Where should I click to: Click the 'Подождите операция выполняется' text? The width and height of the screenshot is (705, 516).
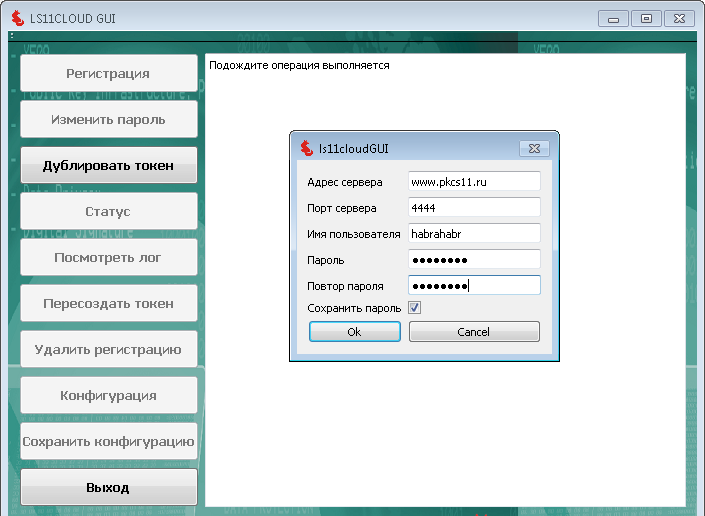pos(299,66)
